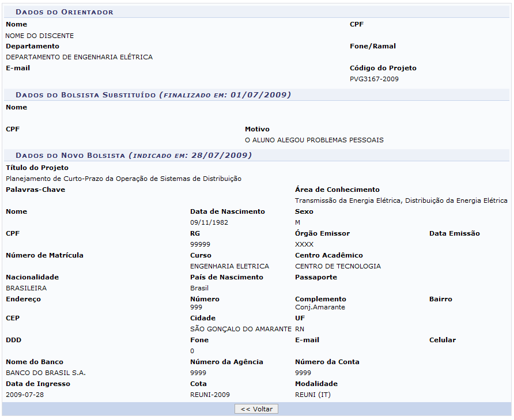
Task: Click the Dados do Novo Bolsista header
Action: (x=133, y=156)
